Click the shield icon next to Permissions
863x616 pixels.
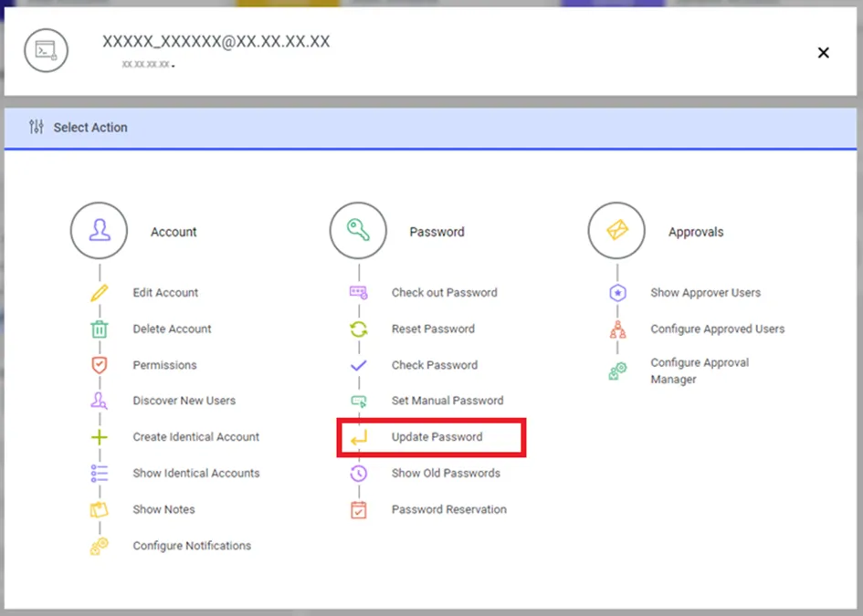(x=99, y=365)
